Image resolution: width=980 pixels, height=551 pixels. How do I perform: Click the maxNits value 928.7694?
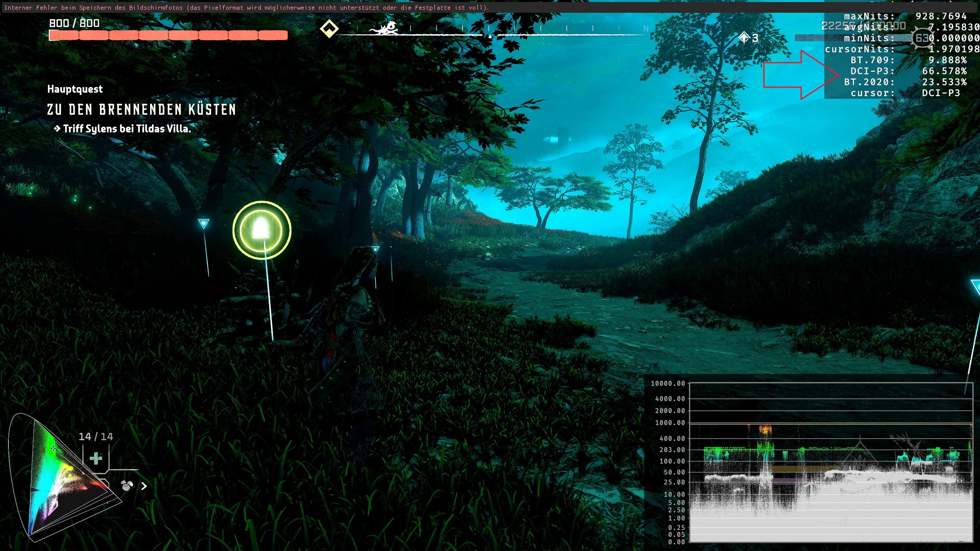[941, 16]
